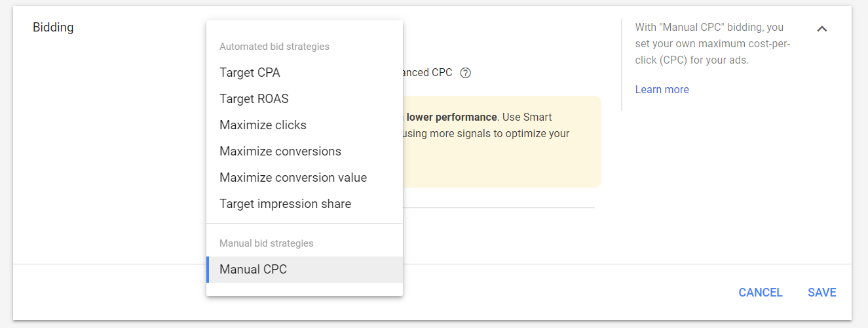Screen dimensions: 868x328
Task: Save the bidding settings
Action: (x=821, y=293)
